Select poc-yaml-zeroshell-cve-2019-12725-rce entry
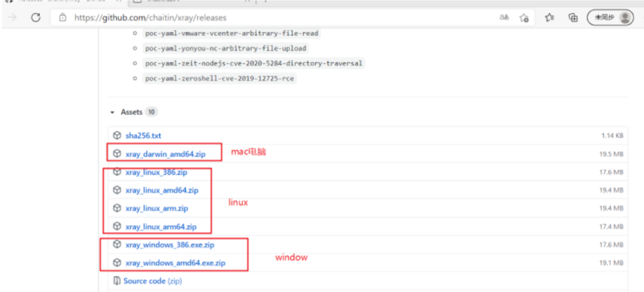The height and width of the screenshot is (292, 644). pyautogui.click(x=219, y=78)
